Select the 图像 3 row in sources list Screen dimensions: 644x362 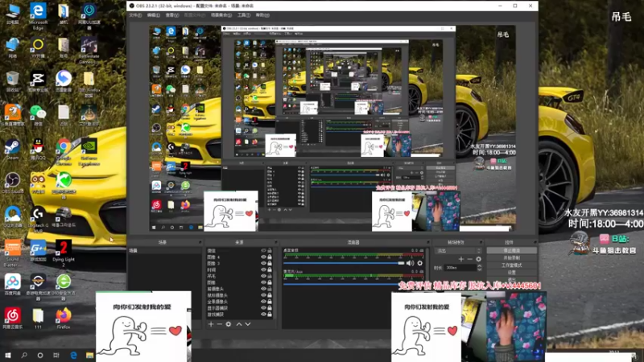coord(239,264)
